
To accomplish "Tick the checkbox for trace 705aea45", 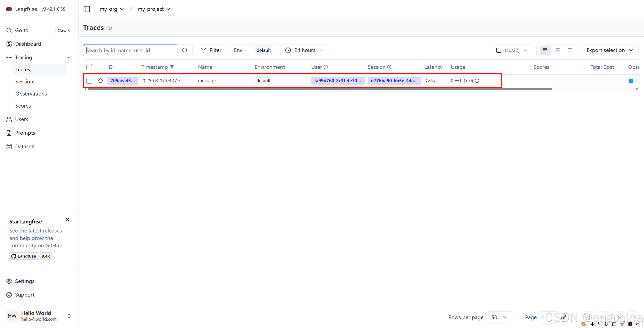I will (89, 81).
